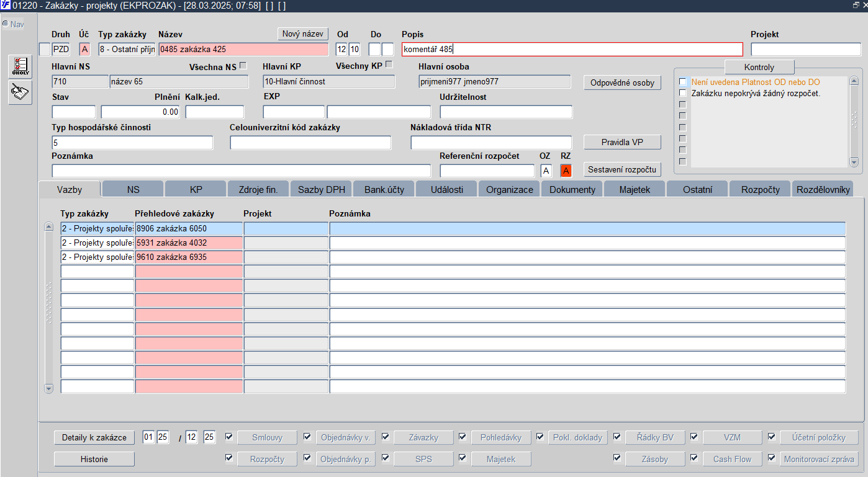Screen dimensions: 868x477
Task: Click the application icon in the title bar
Action: point(5,5)
